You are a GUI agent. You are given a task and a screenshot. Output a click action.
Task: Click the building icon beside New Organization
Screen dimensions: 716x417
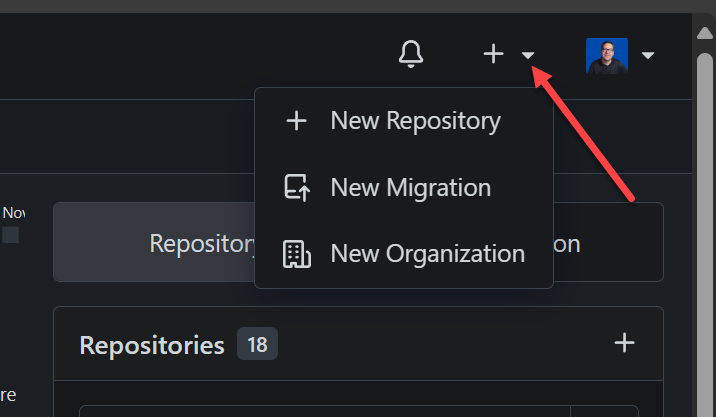pyautogui.click(x=296, y=254)
